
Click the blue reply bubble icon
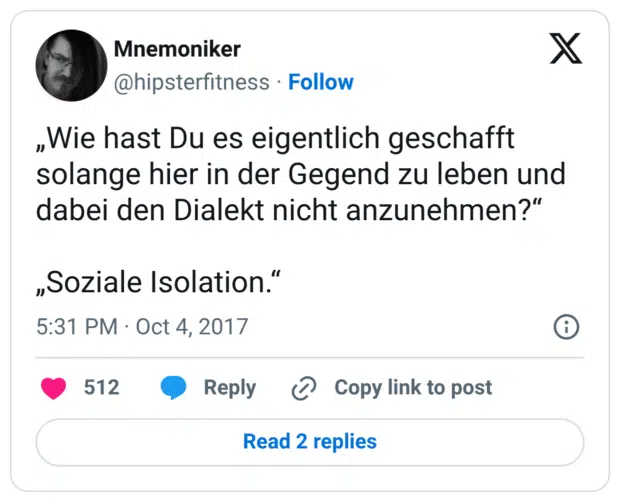174,388
